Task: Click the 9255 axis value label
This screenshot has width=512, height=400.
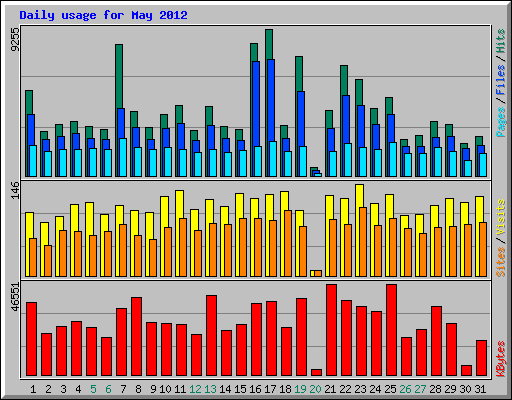Action: pyautogui.click(x=15, y=39)
